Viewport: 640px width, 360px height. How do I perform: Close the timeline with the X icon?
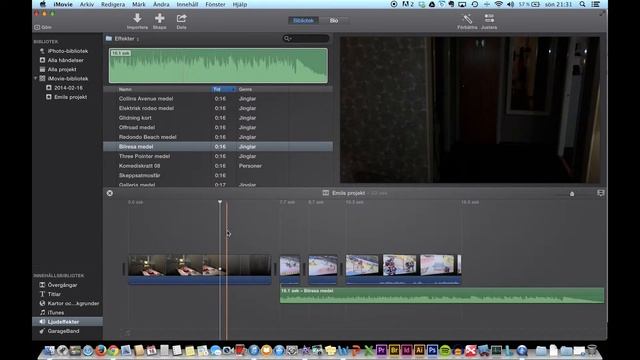click(110, 193)
